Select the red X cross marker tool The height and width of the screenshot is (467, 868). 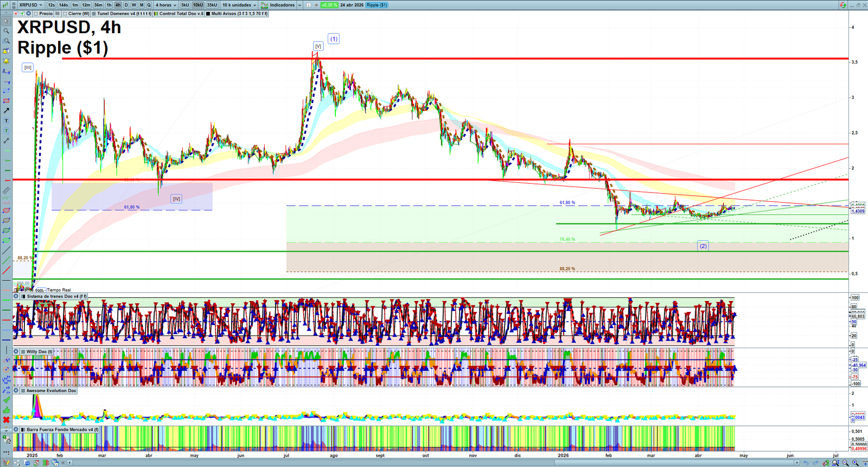click(7, 420)
